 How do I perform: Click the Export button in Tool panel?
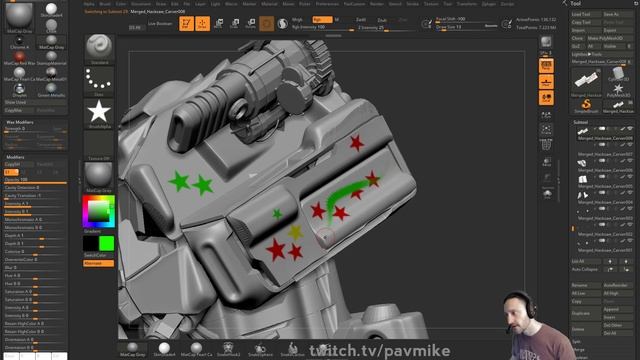pos(618,30)
